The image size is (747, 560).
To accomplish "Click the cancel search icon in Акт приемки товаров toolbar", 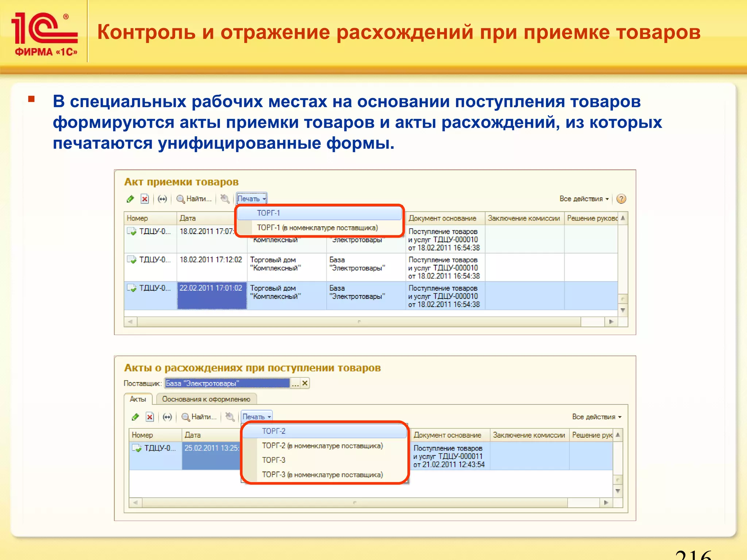I will pos(225,199).
